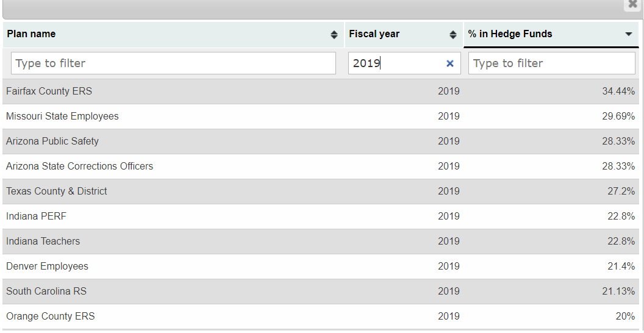Select the Missouri State Employees plan name

click(x=62, y=116)
